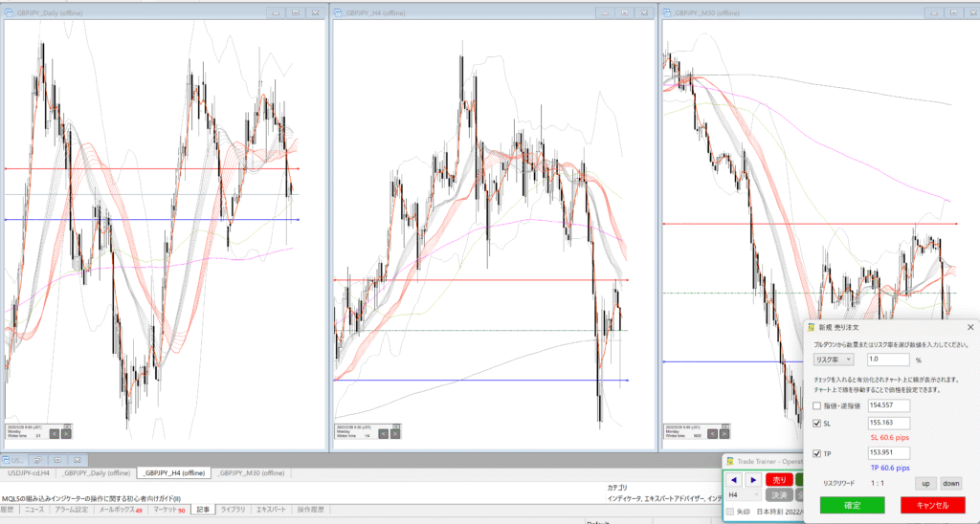Minimize the _GBPJPY_M30 chart window
The width and height of the screenshot is (980, 524).
(934, 12)
